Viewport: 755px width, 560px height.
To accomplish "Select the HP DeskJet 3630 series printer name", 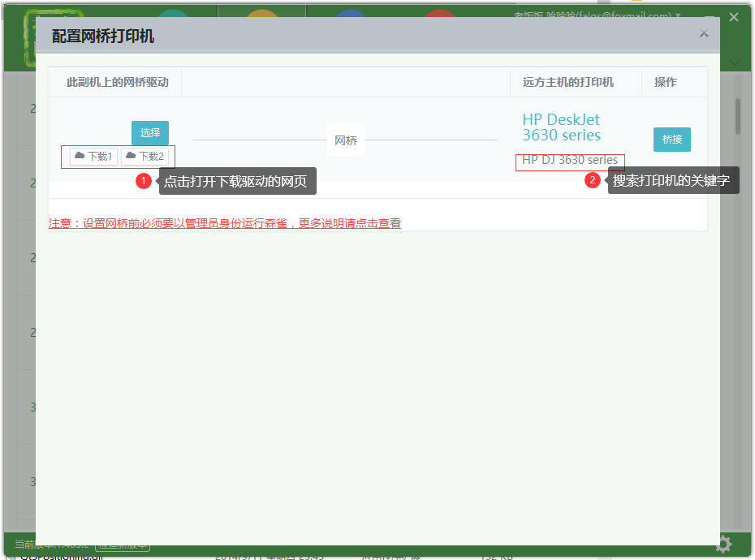I will pos(562,127).
